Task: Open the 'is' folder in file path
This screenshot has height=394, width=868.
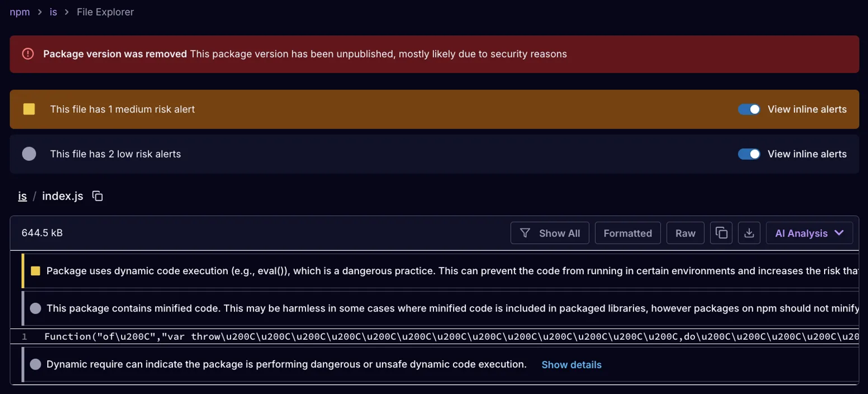Action: point(22,196)
